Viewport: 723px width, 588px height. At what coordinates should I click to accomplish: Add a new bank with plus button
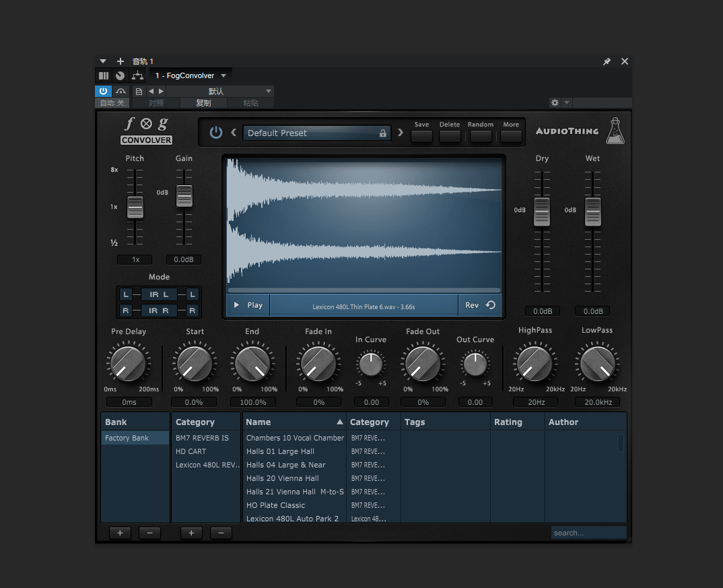click(x=120, y=533)
